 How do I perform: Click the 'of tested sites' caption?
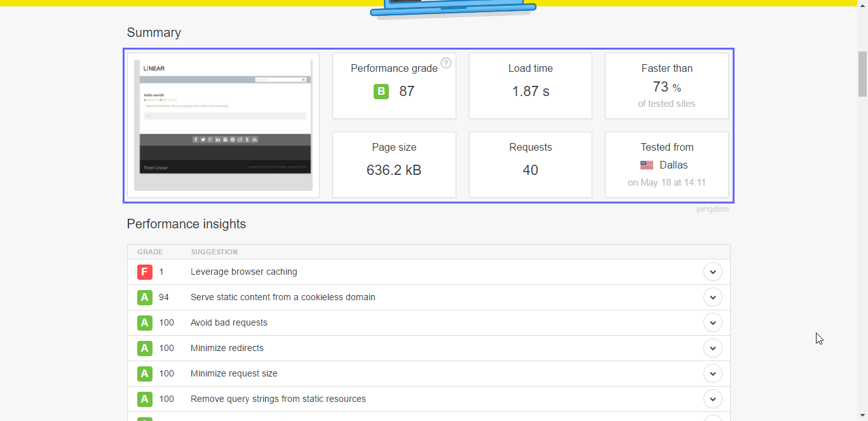(667, 104)
